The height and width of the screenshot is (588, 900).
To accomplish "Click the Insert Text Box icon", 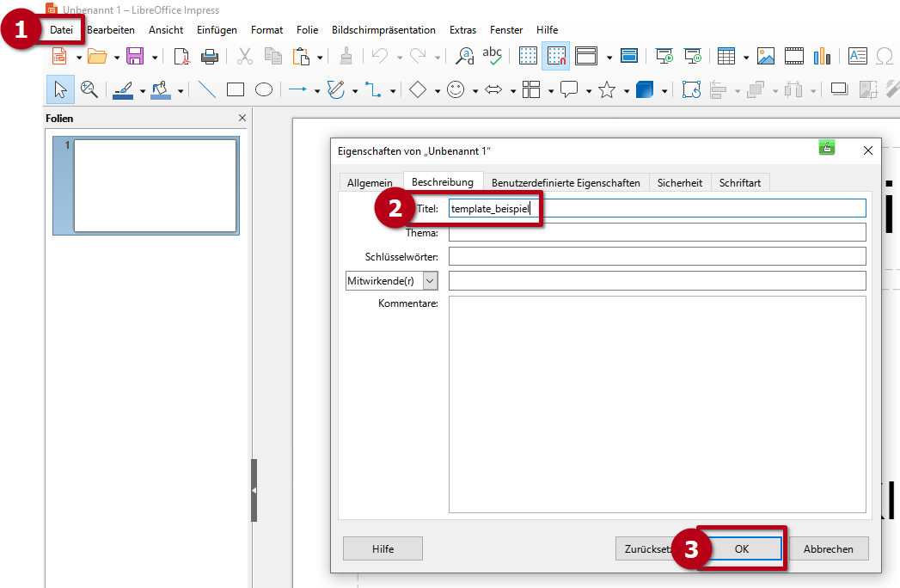I will coord(858,56).
